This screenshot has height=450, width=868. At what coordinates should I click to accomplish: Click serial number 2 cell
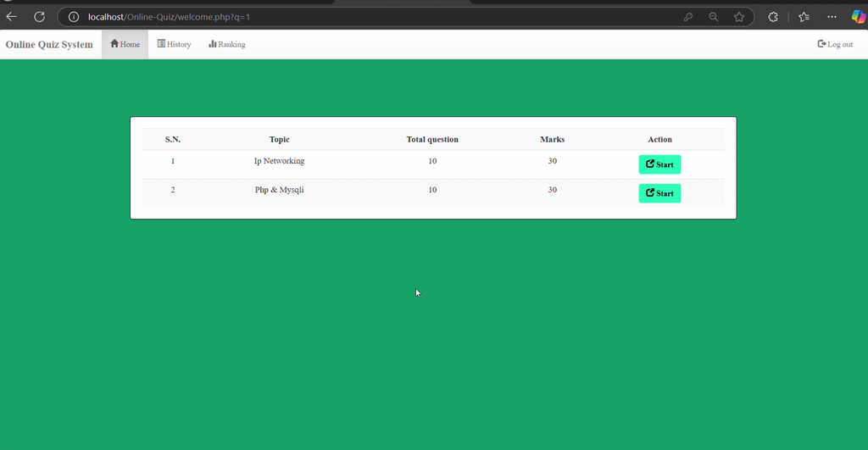click(x=173, y=189)
